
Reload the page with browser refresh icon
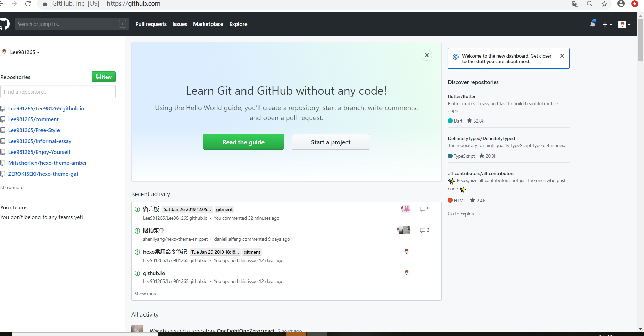(x=28, y=4)
